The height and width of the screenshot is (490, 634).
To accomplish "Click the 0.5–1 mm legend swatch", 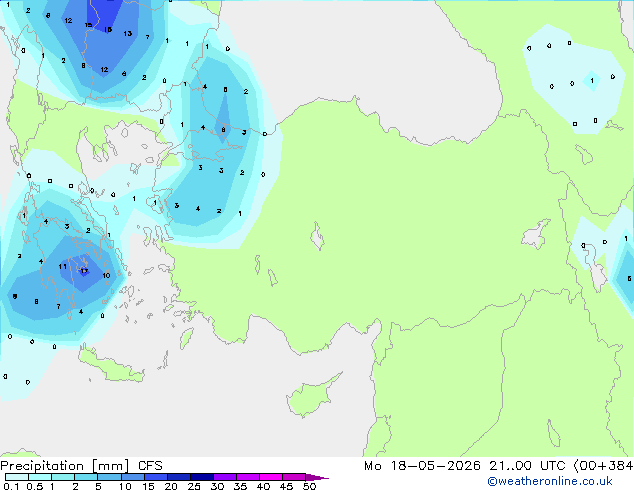I will pos(40,477).
